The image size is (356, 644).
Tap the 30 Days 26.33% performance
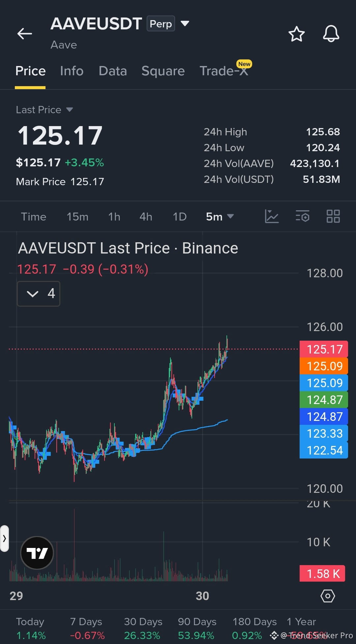(x=143, y=628)
